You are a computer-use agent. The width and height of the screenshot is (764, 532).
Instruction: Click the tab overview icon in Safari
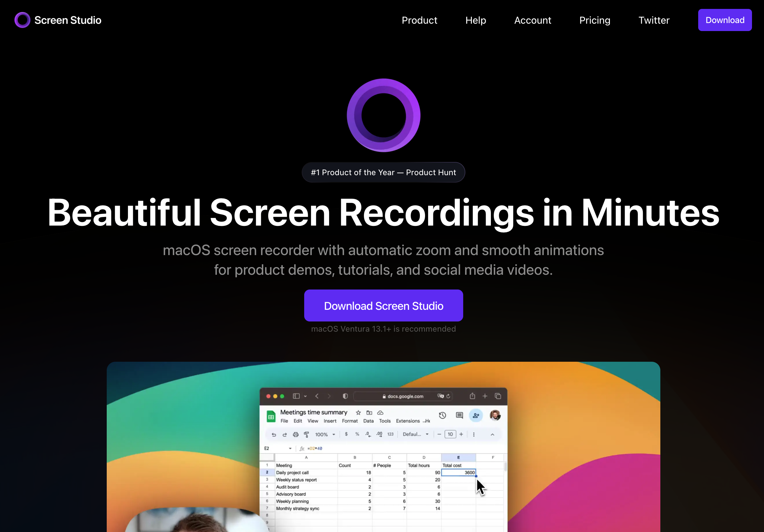(x=498, y=396)
